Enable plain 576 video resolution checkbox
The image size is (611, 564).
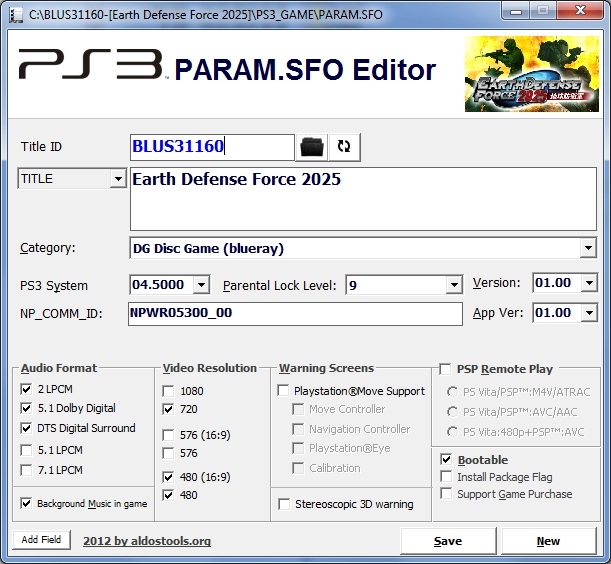point(168,453)
